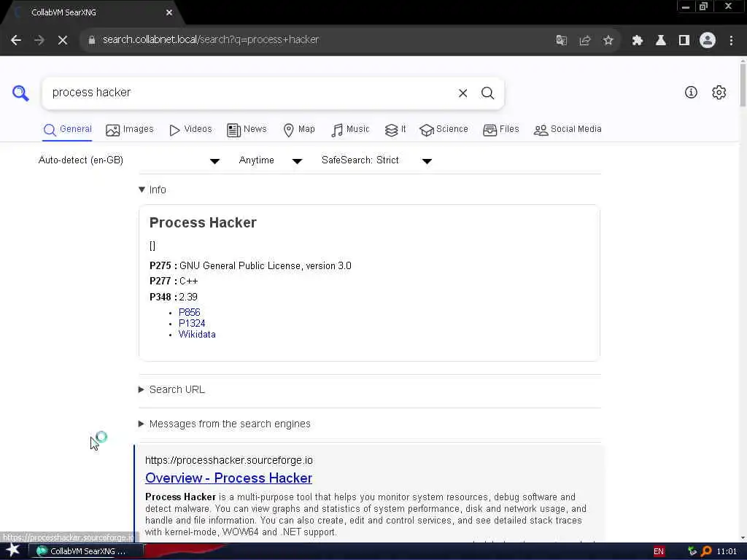
Task: Click the page vertical scrollbar thumb
Action: point(743,85)
